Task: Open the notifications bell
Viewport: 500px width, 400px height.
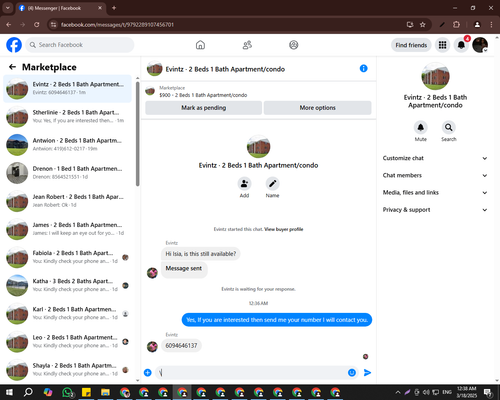Action: point(461,45)
